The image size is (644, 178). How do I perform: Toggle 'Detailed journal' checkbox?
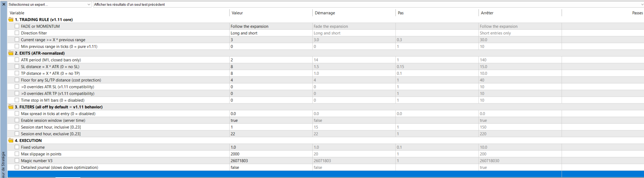17,167
